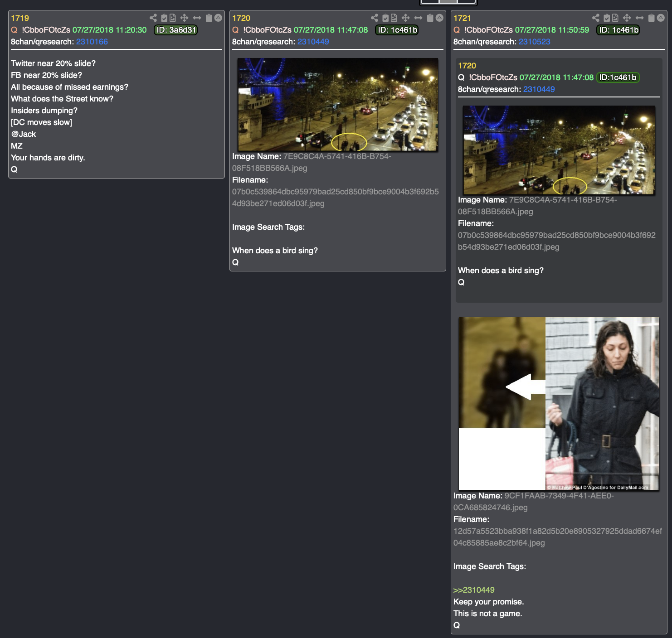Click the ID:1c461b badge in the quoted post
672x638 pixels.
click(x=618, y=77)
